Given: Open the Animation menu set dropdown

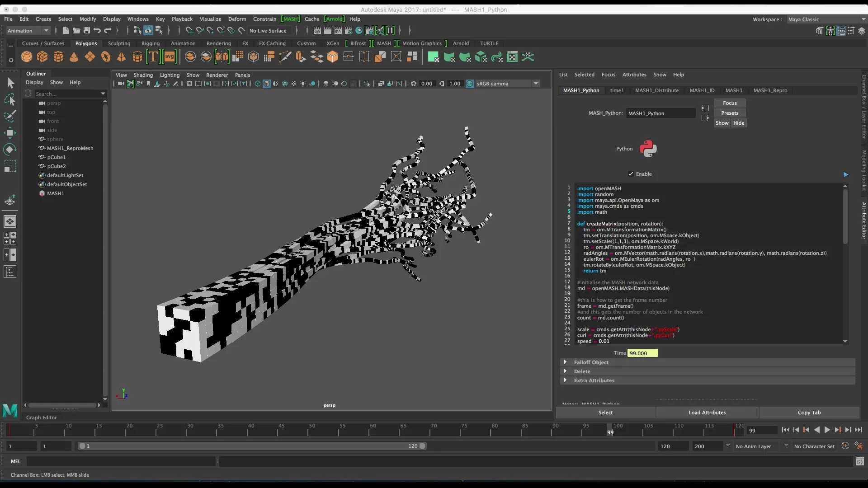Looking at the screenshot, I should tap(28, 31).
